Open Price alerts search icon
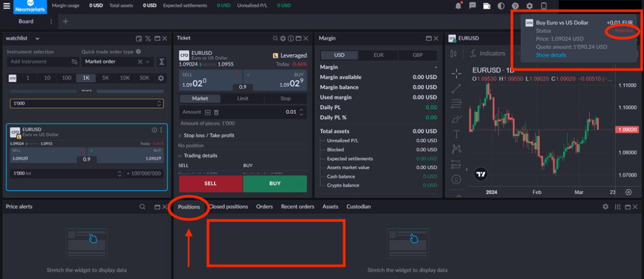This screenshot has height=279, width=644. [x=142, y=207]
